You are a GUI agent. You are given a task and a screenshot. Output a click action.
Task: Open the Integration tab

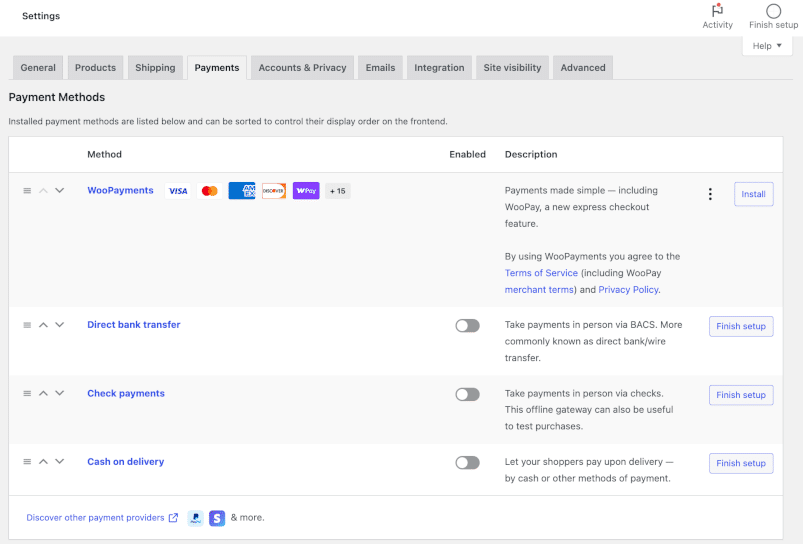(439, 68)
